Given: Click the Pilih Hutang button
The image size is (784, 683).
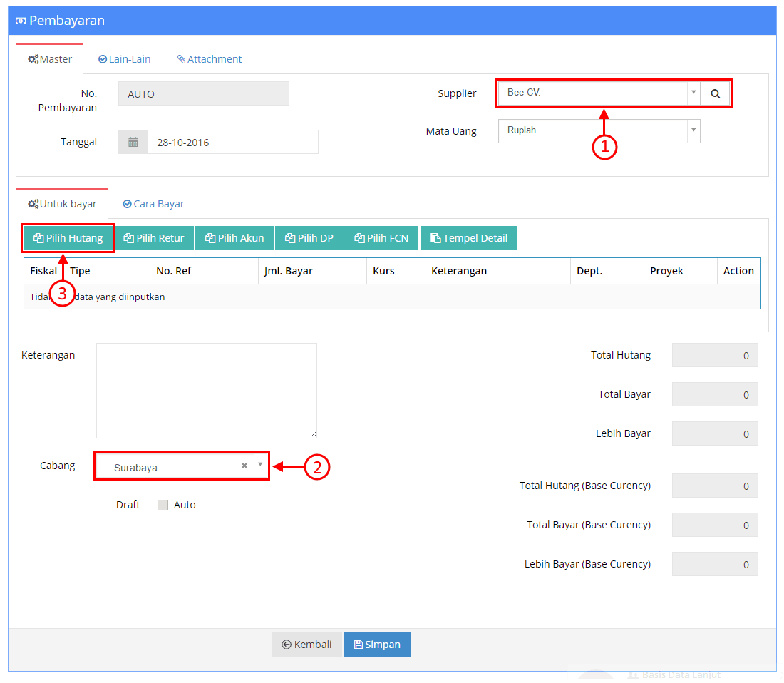Looking at the screenshot, I should coord(68,238).
